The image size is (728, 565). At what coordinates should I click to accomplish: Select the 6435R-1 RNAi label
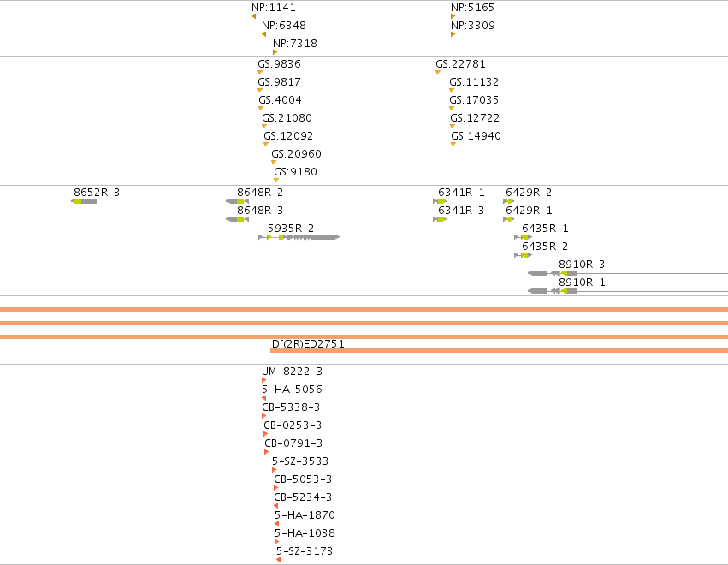[x=545, y=229]
